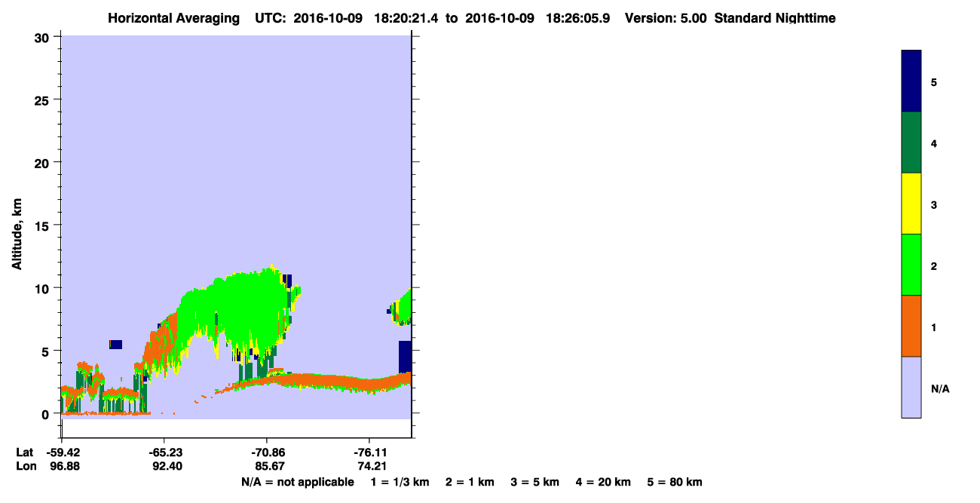This screenshot has width=980, height=503.
Task: Click 'Standard Nighttime' in the title
Action: coord(775,18)
